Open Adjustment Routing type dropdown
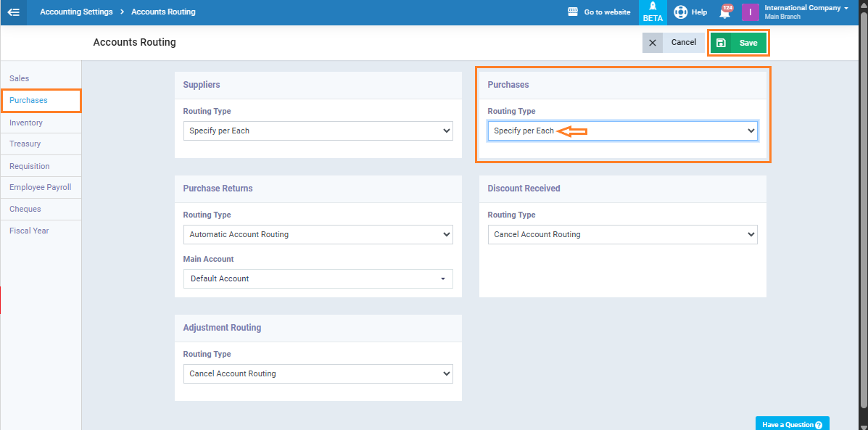Screen dimensions: 868x430 tap(318, 374)
